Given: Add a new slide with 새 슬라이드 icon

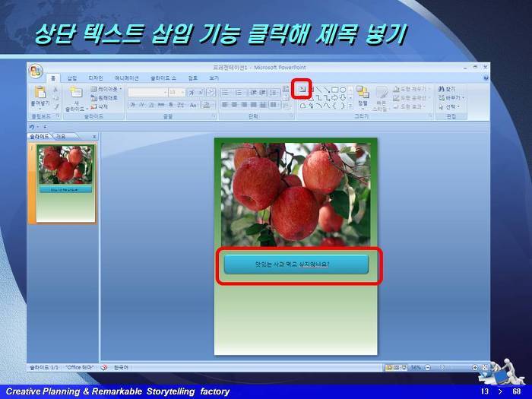Looking at the screenshot, I should point(75,92).
